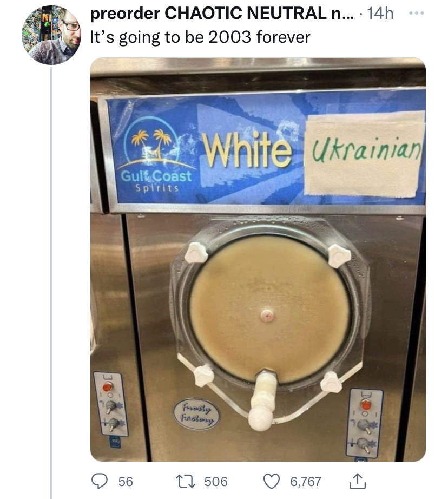Open the share tweet icon
448x499 pixels.
(x=358, y=481)
